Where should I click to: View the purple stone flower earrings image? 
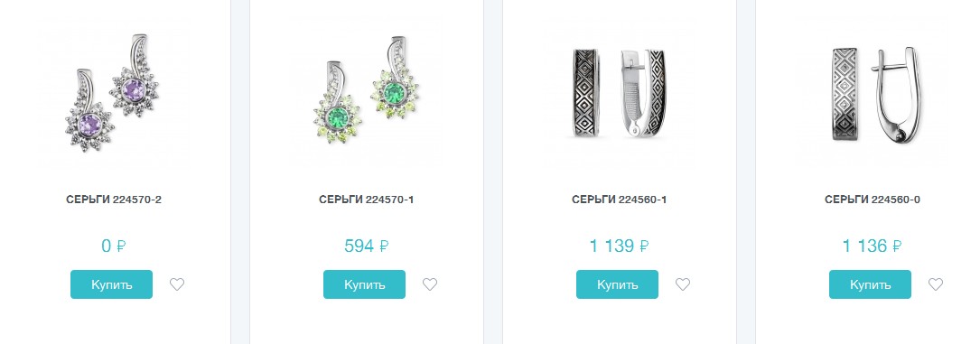pos(113,92)
